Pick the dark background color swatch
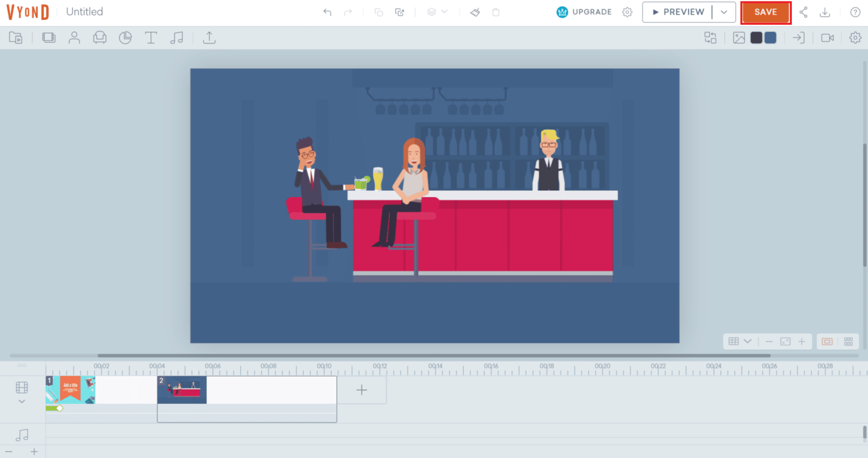 757,37
